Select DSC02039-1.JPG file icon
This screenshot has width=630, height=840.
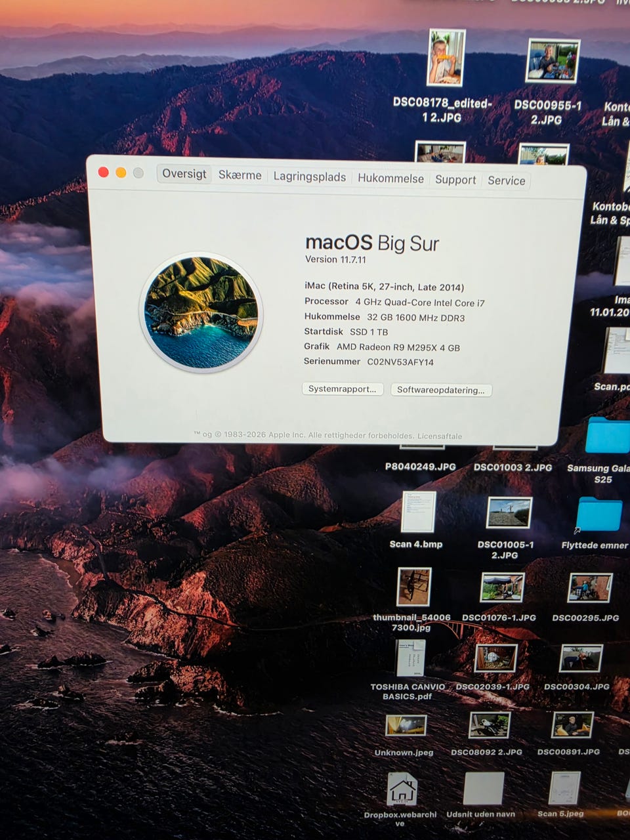(495, 658)
